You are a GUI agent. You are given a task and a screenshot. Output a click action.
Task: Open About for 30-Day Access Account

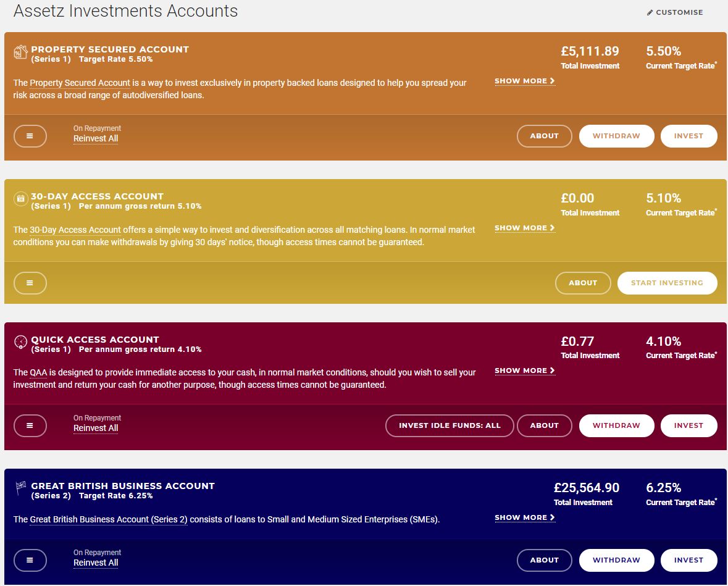pyautogui.click(x=583, y=283)
